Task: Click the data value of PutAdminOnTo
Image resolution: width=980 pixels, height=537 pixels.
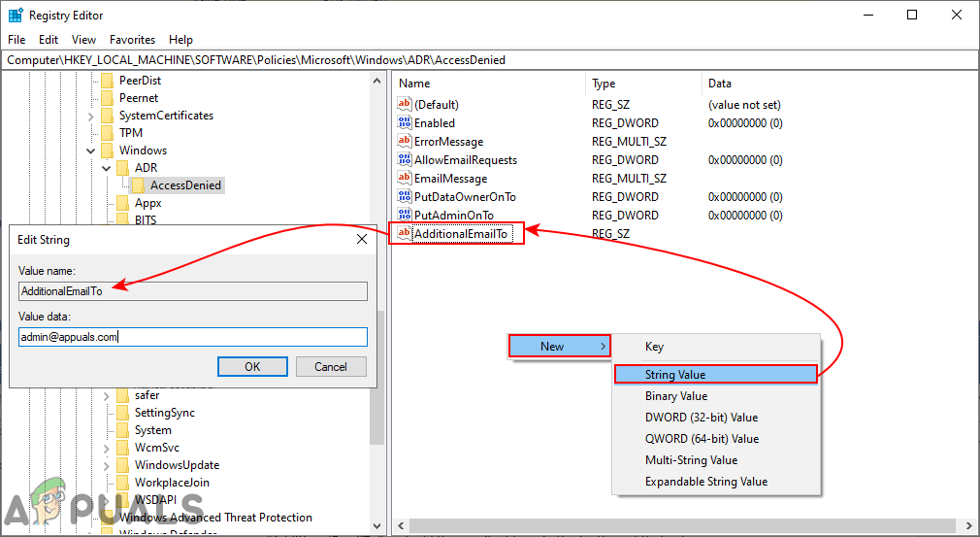Action: [745, 216]
